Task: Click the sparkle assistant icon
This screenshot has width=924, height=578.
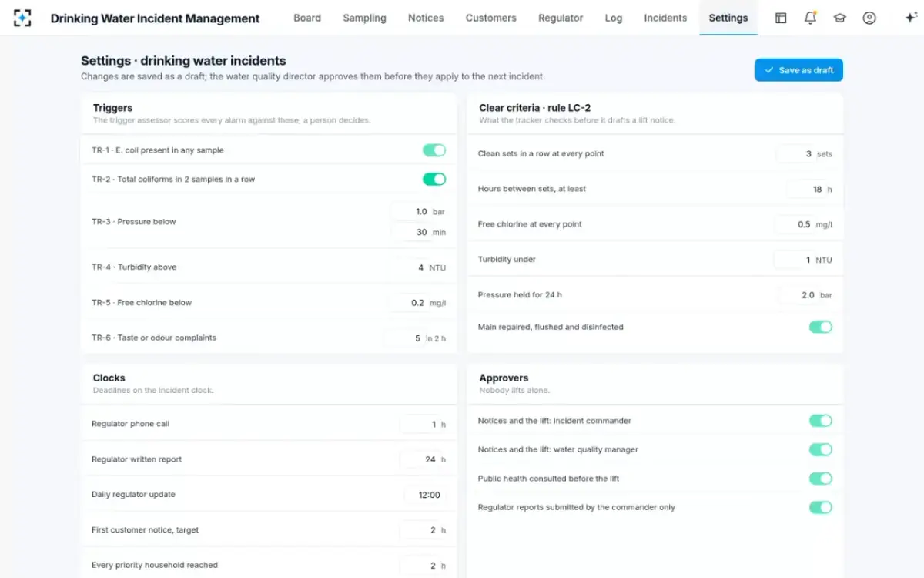Action: click(x=910, y=18)
